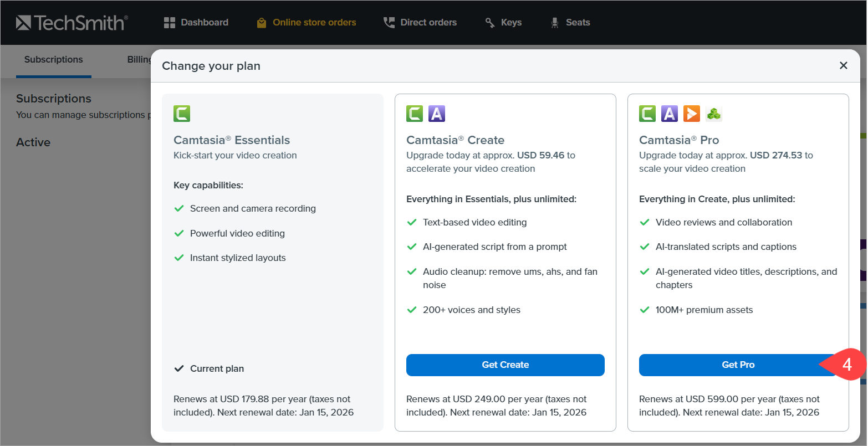868x446 pixels.
Task: Click "Everything in Essentials, plus unlimited:" text
Action: coord(492,199)
